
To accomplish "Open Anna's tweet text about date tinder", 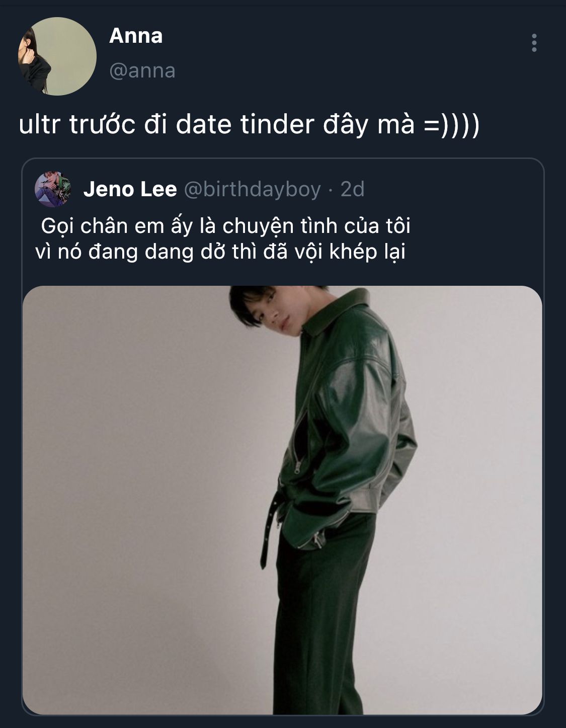I will point(249,124).
